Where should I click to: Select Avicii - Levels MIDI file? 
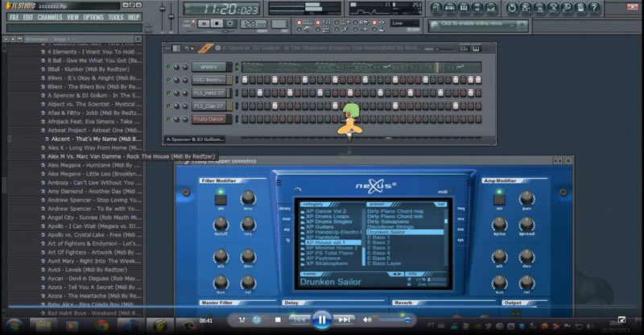tap(87, 270)
